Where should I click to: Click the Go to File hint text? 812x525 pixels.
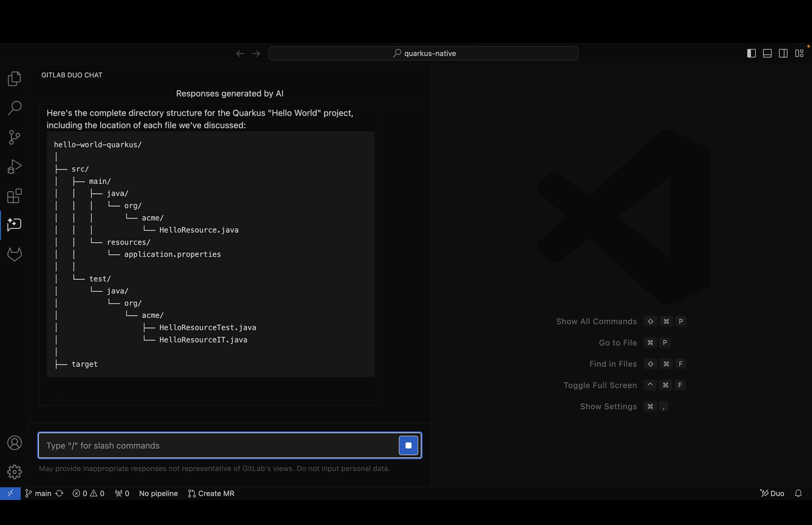tap(618, 343)
